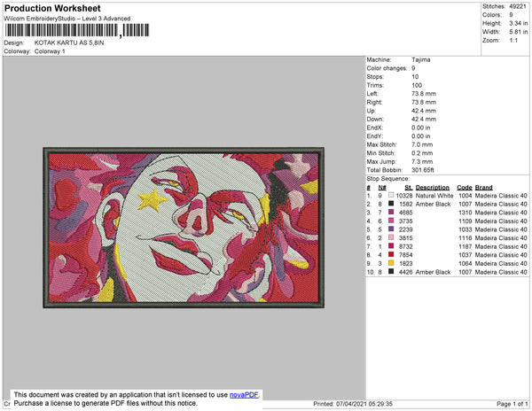
Task: Click design name 'KOTAK KARTU AS 5,8IN'
Action: pyautogui.click(x=69, y=43)
